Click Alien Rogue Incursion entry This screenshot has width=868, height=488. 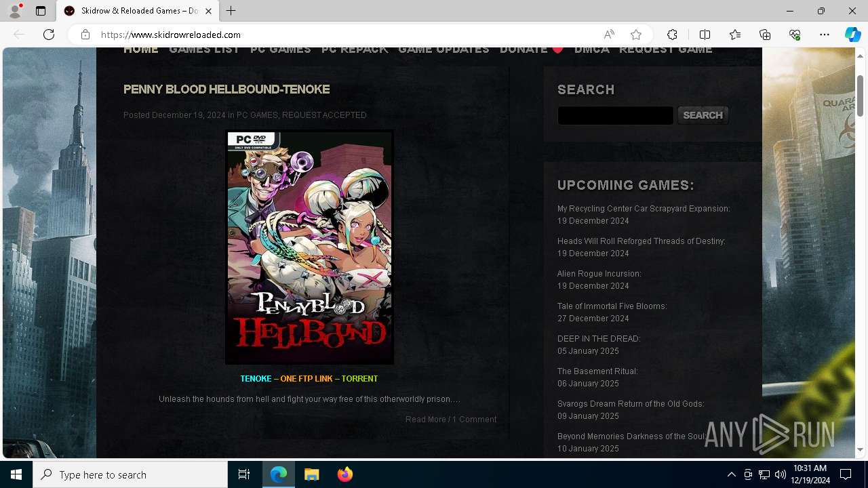pos(599,274)
